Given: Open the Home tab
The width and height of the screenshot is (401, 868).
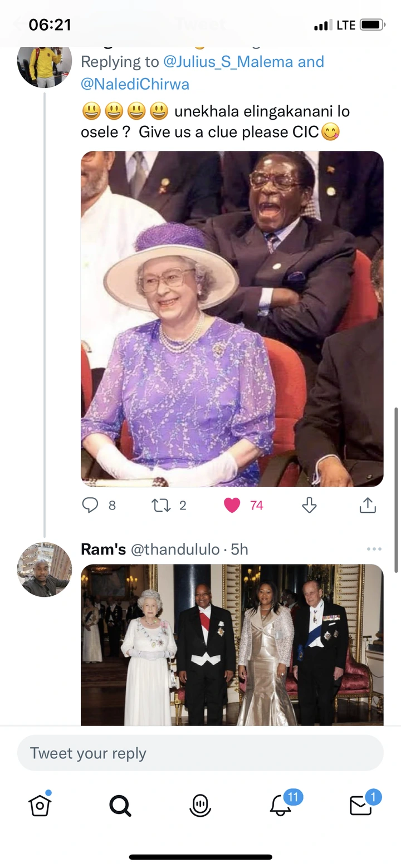Looking at the screenshot, I should (x=40, y=805).
